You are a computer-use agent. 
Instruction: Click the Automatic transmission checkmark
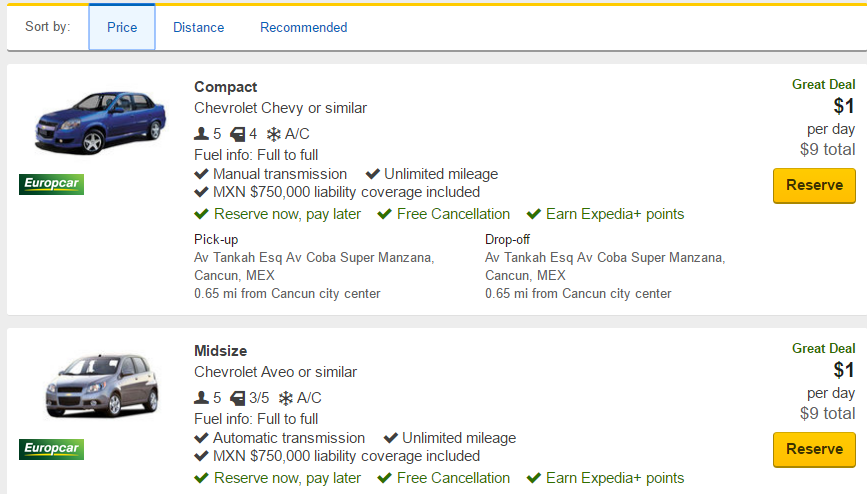201,438
